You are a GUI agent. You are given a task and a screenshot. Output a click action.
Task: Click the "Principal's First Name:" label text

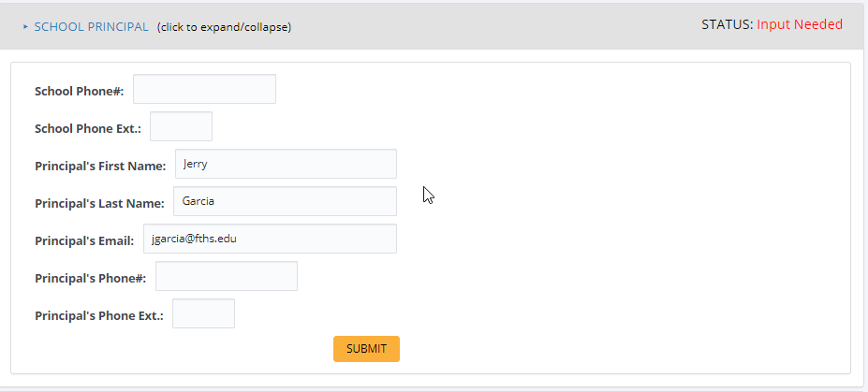tap(100, 166)
